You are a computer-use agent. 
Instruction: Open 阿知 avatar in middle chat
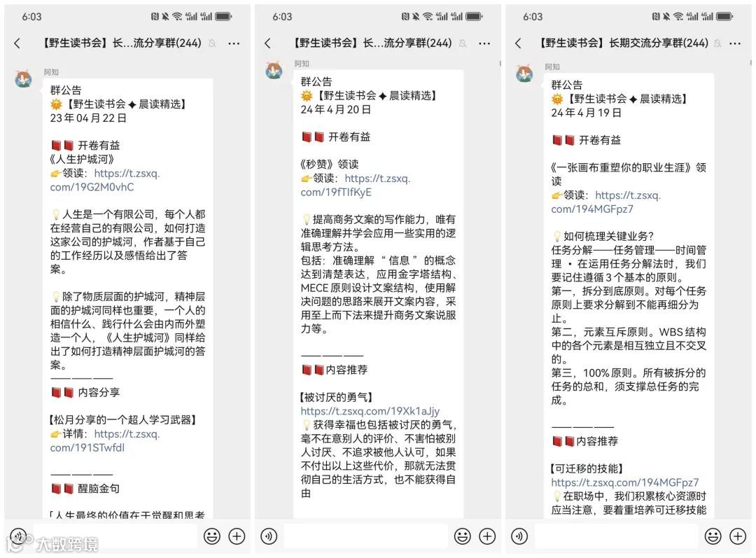(274, 71)
